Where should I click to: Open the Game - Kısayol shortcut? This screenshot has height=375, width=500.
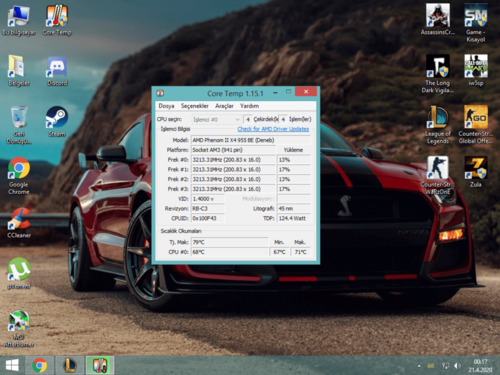point(476,23)
